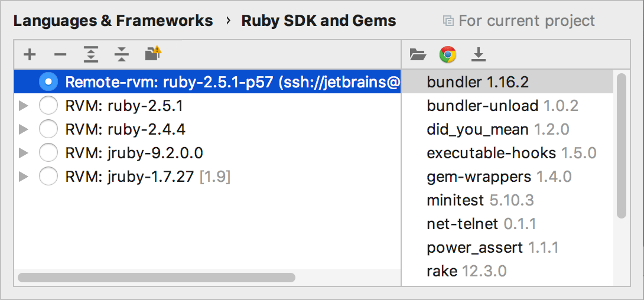
Task: Click the 'For current project' copy icon
Action: coord(448,21)
